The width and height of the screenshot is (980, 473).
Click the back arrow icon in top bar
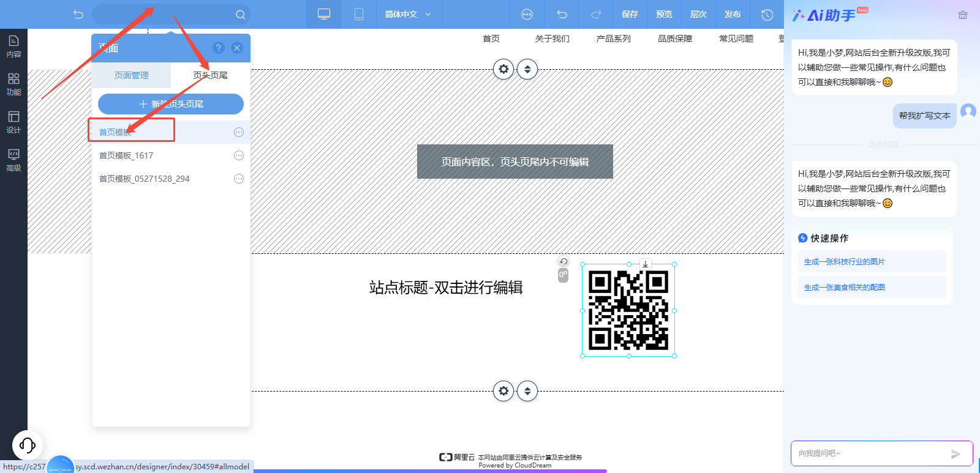[x=78, y=14]
